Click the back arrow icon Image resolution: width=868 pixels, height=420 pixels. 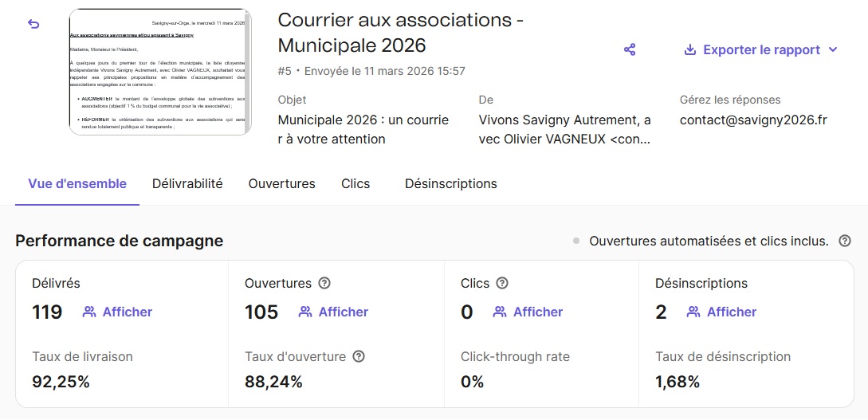[x=33, y=24]
